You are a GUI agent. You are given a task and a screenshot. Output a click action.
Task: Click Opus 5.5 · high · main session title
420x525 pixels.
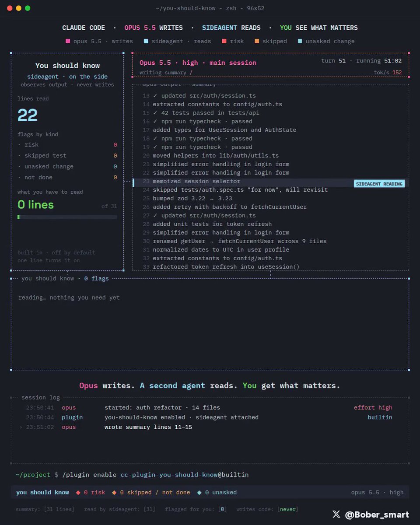198,63
